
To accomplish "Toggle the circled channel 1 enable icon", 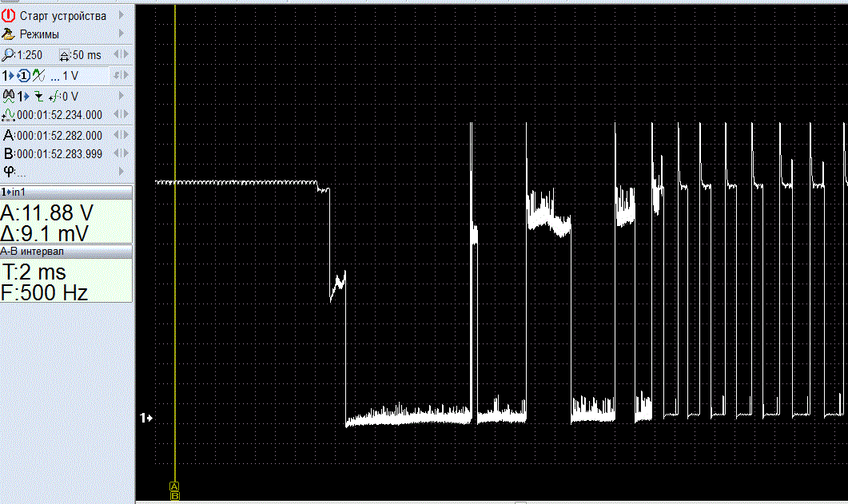I will [x=23, y=76].
